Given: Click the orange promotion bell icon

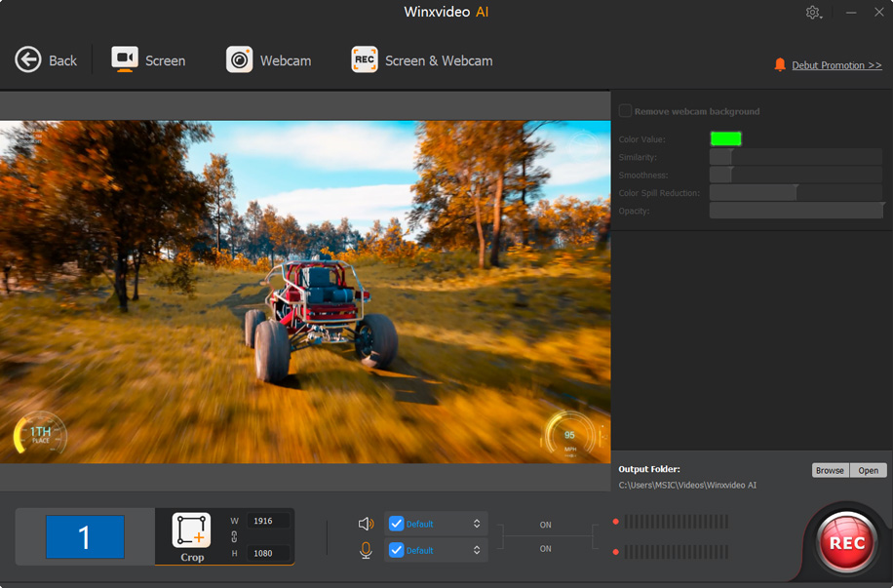Looking at the screenshot, I should [x=780, y=64].
